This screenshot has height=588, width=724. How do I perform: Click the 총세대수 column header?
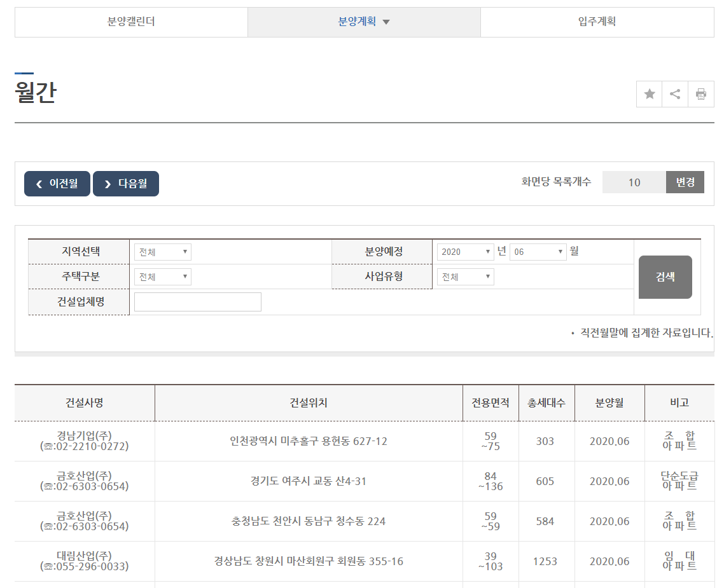pos(546,402)
